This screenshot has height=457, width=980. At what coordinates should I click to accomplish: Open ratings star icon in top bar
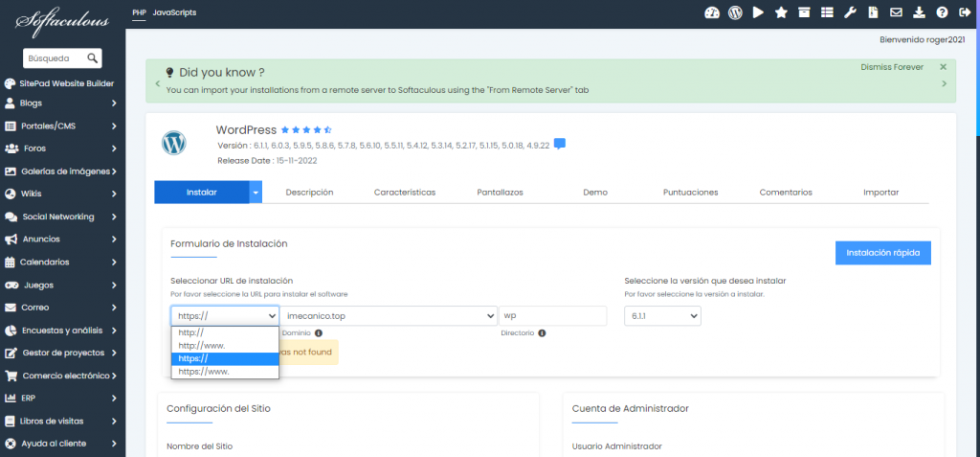[x=781, y=12]
